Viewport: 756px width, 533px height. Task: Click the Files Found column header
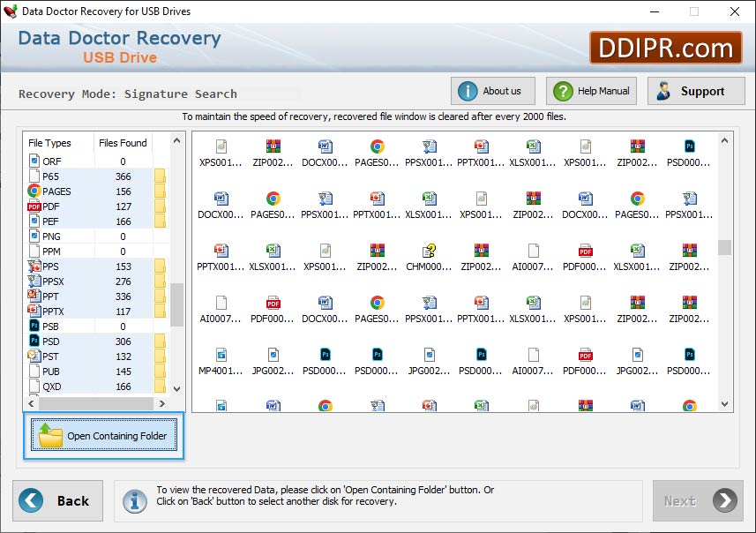(123, 143)
